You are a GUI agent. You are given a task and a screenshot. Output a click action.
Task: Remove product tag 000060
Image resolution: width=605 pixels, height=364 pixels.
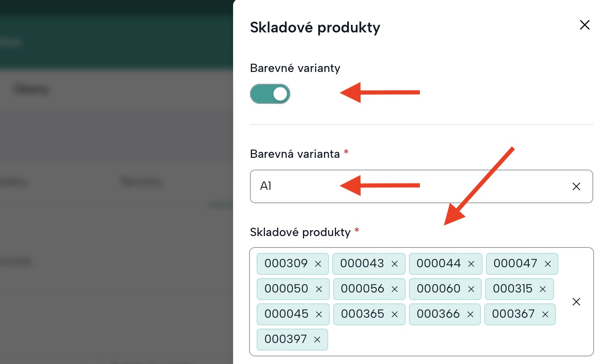pos(471,289)
